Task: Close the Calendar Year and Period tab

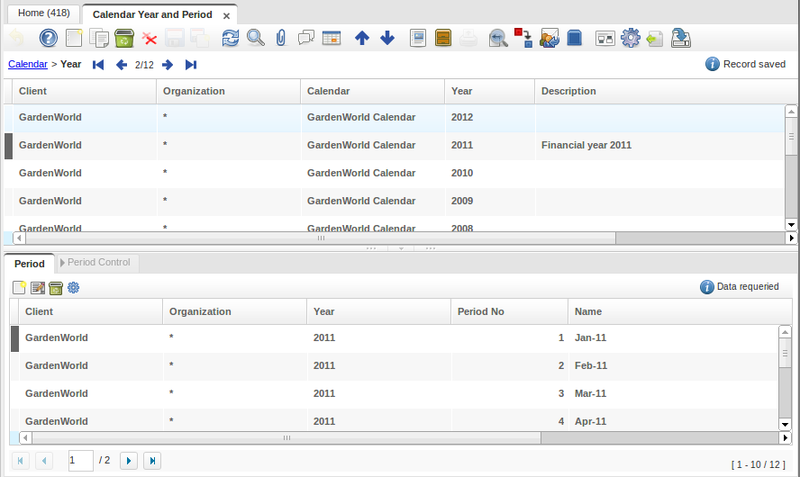Action: tap(227, 16)
